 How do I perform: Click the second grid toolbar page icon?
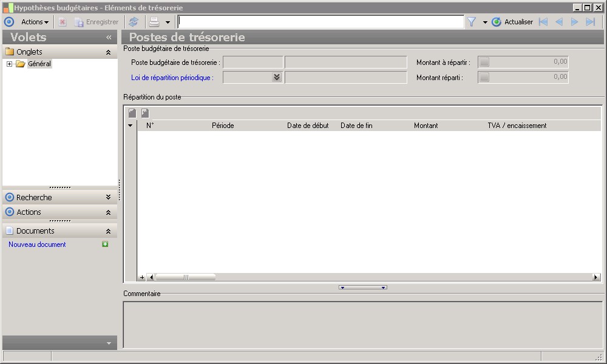click(x=145, y=113)
